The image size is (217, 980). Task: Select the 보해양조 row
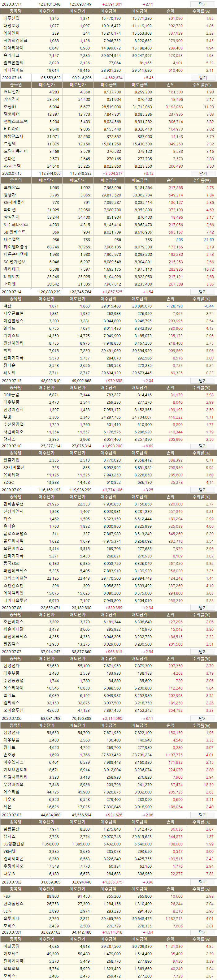point(108,187)
